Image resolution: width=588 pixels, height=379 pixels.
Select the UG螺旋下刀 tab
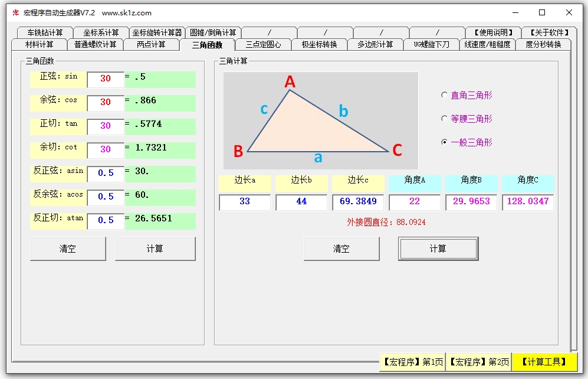(431, 45)
